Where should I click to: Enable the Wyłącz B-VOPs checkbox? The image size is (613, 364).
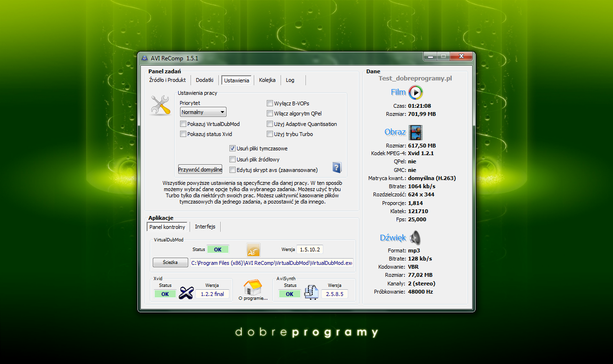(x=270, y=103)
